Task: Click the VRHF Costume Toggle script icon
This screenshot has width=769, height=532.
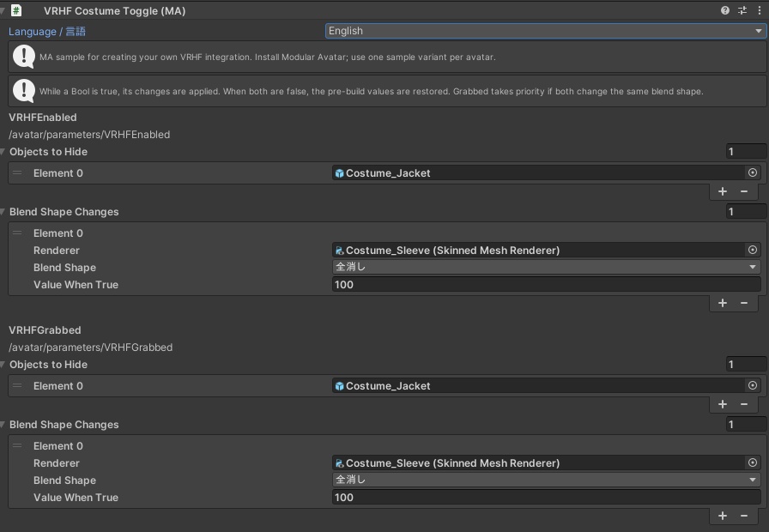Action: click(x=16, y=10)
